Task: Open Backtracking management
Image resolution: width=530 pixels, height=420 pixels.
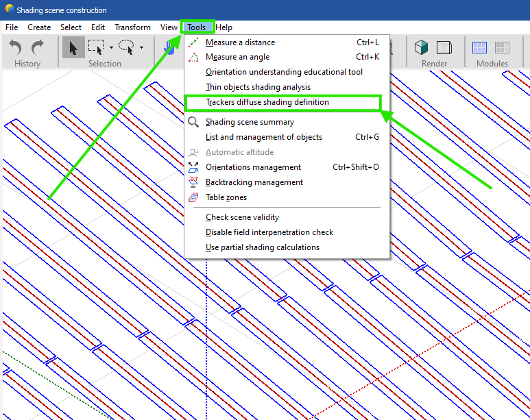Action: pyautogui.click(x=287, y=182)
